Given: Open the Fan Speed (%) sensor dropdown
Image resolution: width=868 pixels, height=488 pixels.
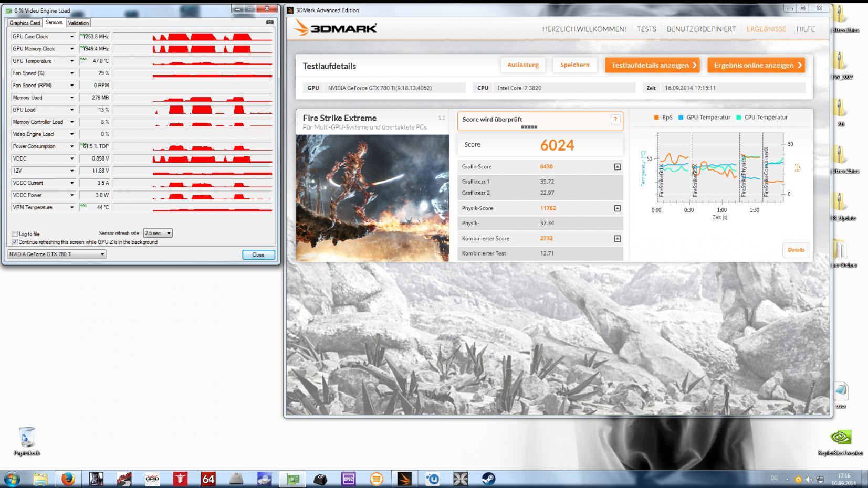Looking at the screenshot, I should tap(72, 73).
